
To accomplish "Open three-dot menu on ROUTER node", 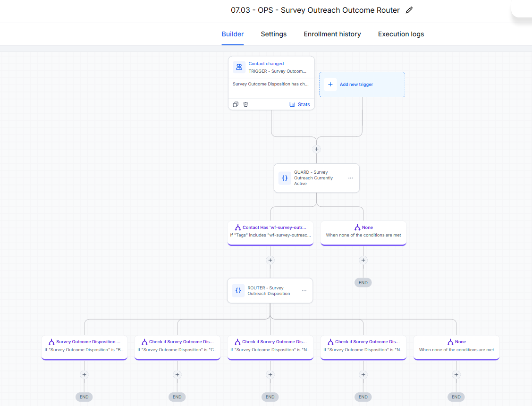I will tap(304, 291).
